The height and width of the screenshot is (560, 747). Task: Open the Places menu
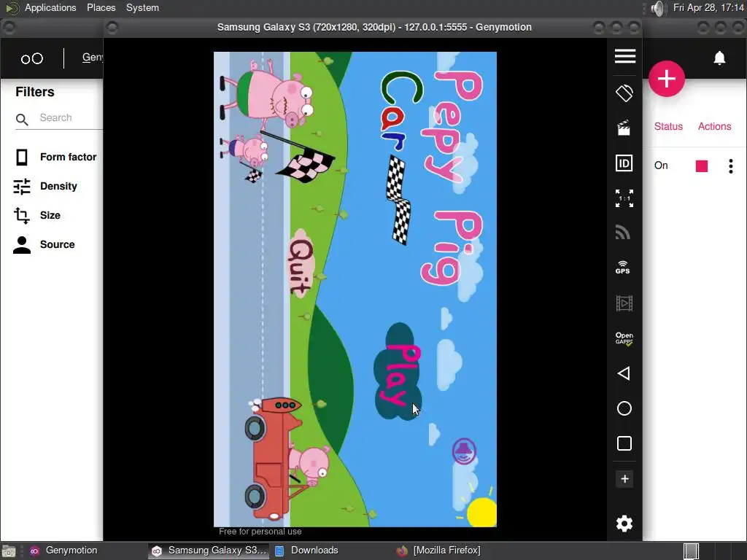point(101,7)
